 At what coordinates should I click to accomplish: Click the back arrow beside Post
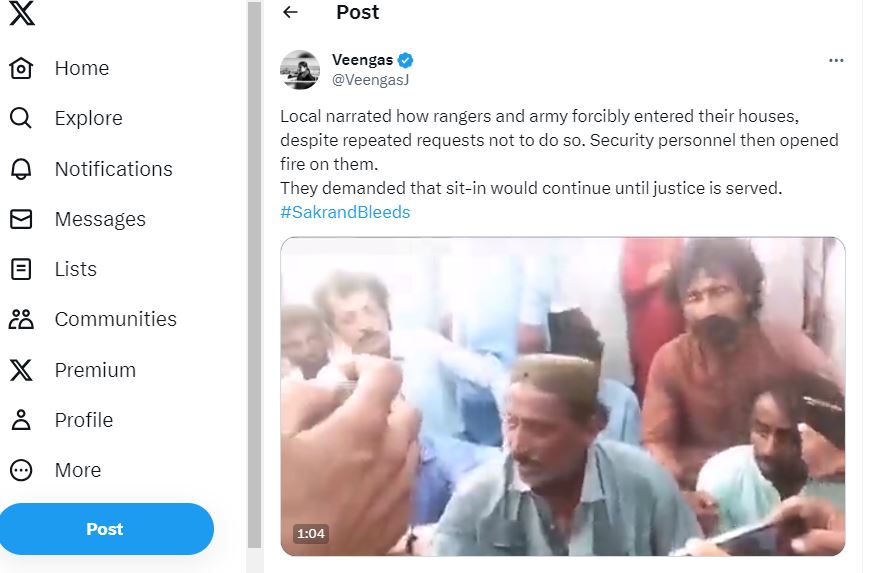coord(291,12)
